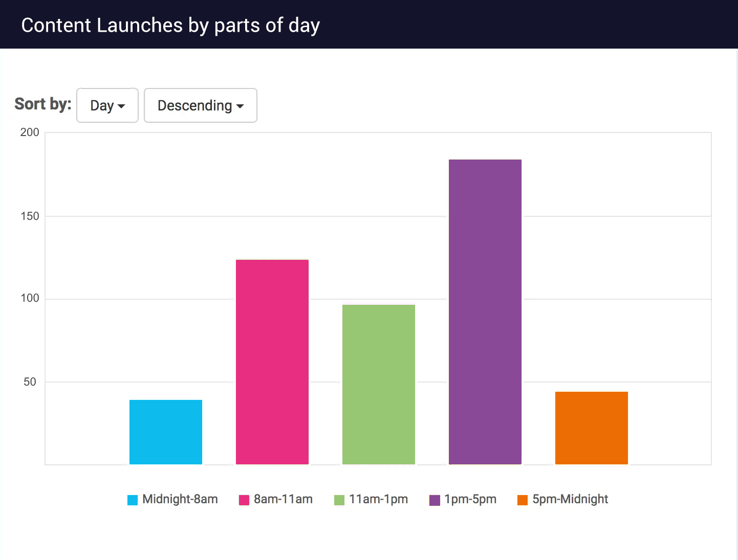Click the green 11am-1pm bar
This screenshot has height=560, width=738.
378,384
